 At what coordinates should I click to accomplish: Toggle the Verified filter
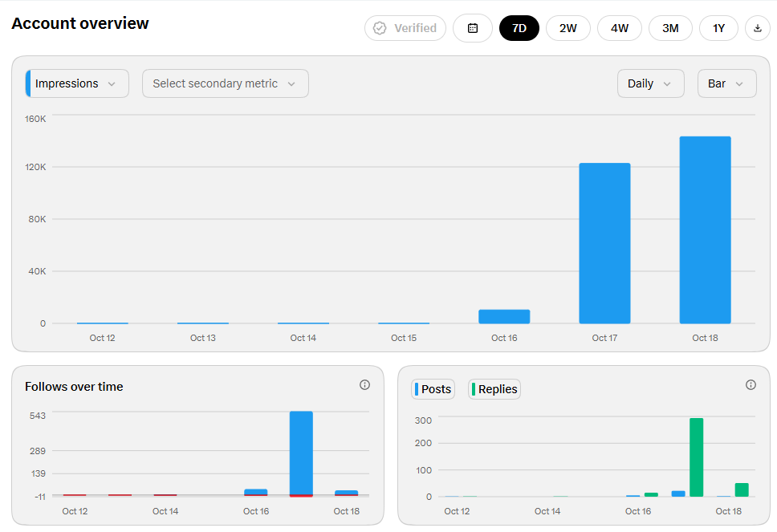pyautogui.click(x=405, y=28)
